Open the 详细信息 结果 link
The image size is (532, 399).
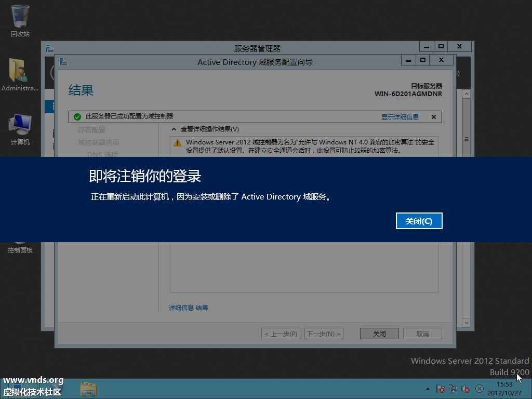188,308
